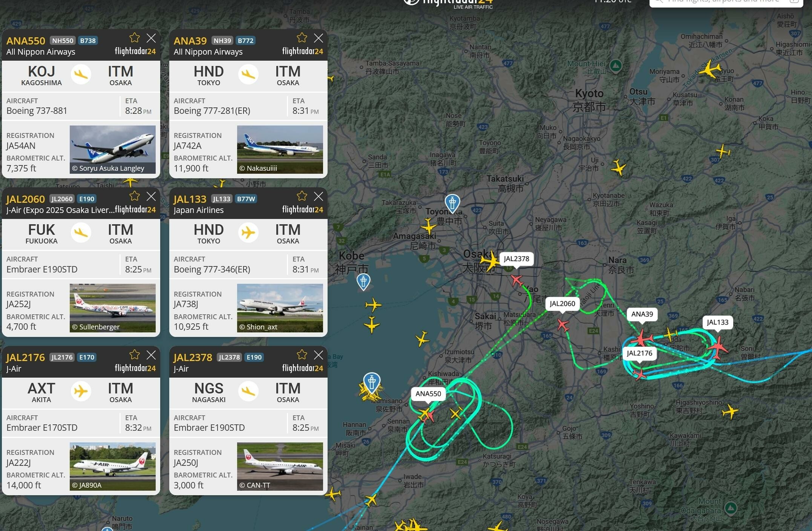Click red JAL2378 aircraft icon on map
This screenshot has width=812, height=531.
click(517, 281)
